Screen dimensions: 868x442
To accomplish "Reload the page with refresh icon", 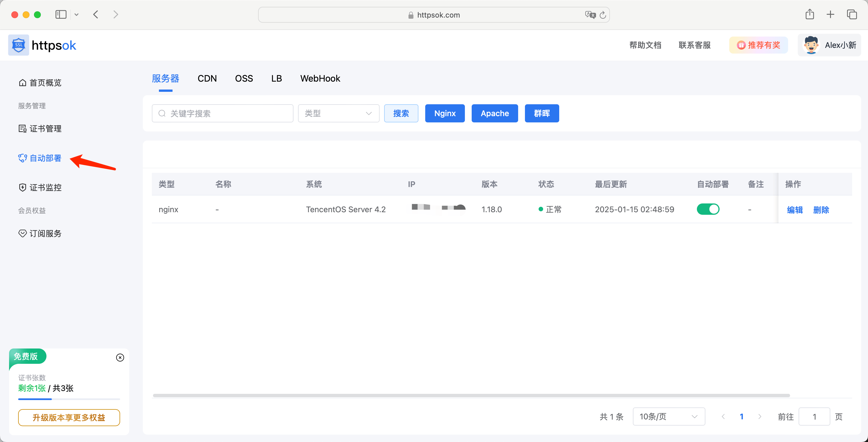I will (x=603, y=15).
